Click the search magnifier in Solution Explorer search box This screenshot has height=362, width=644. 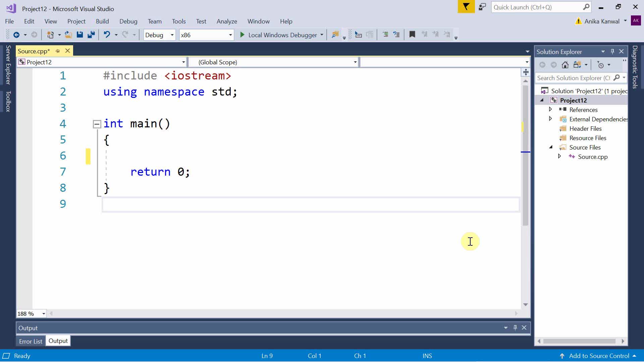pyautogui.click(x=616, y=78)
